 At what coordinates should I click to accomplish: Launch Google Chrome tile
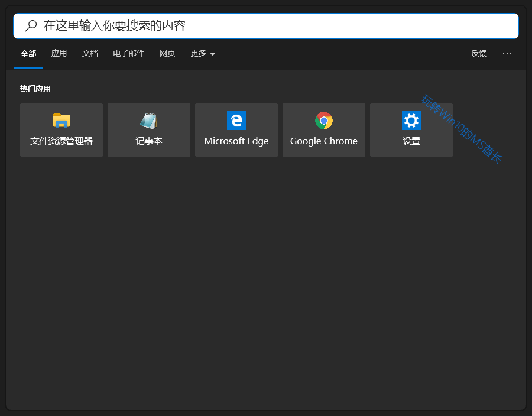click(x=324, y=130)
